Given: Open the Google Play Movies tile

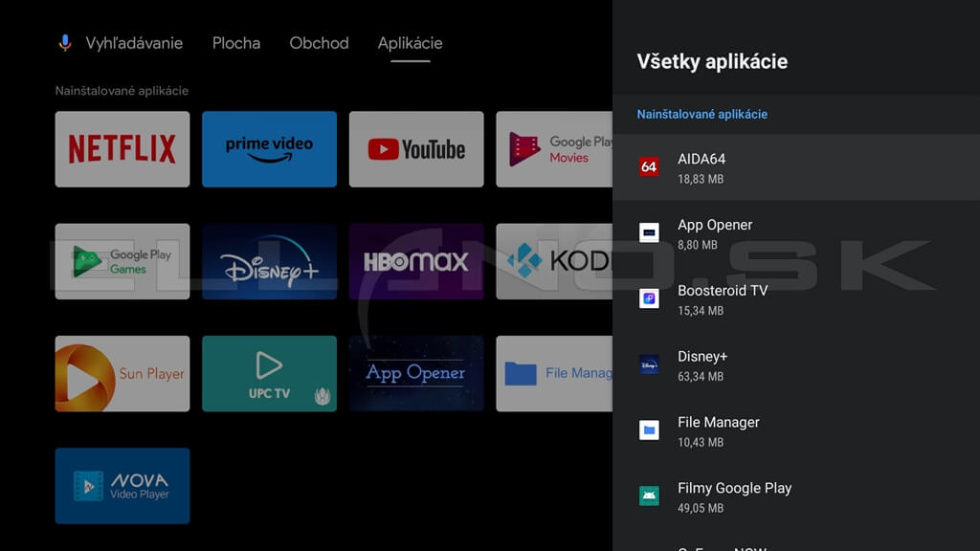Looking at the screenshot, I should 554,149.
